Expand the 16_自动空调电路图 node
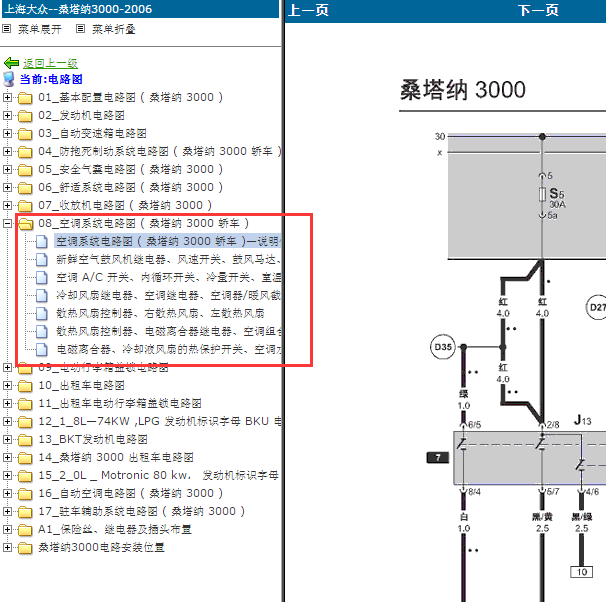 pos(7,493)
